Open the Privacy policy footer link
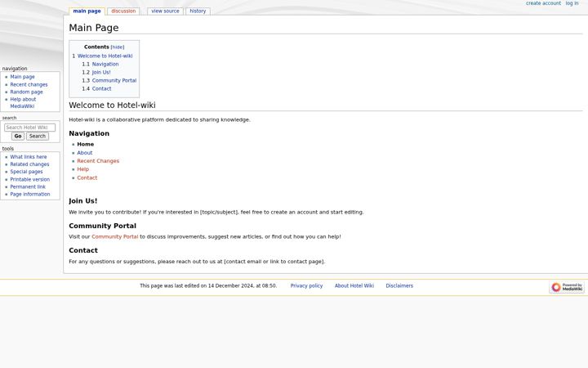Screen dimensions: 588x368 (x=306, y=285)
